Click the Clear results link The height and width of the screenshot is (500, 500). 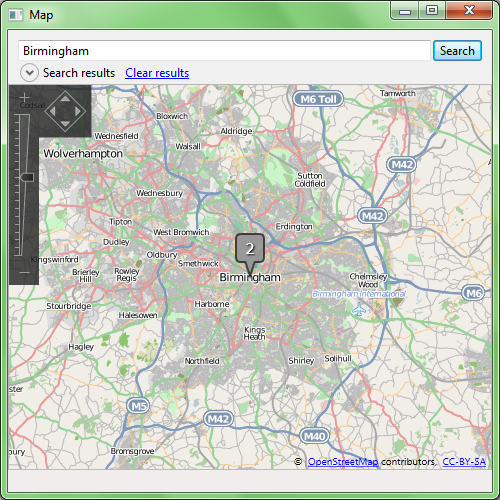click(157, 73)
